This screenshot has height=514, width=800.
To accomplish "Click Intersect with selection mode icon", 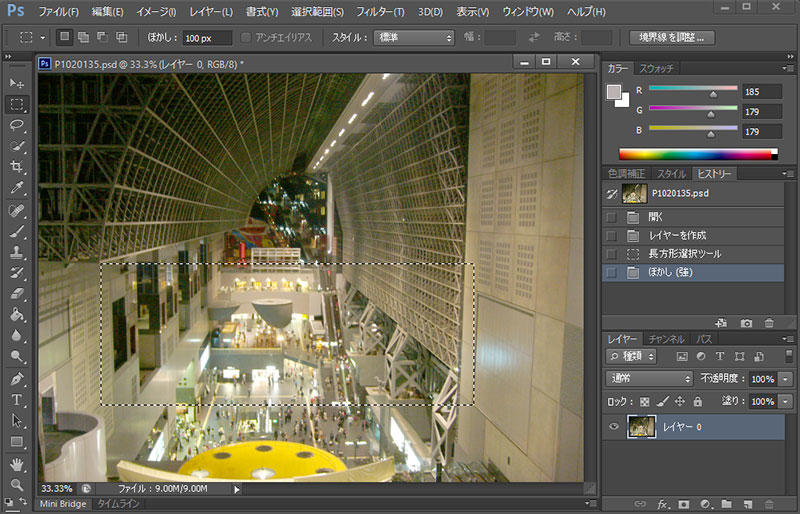I will click(121, 37).
